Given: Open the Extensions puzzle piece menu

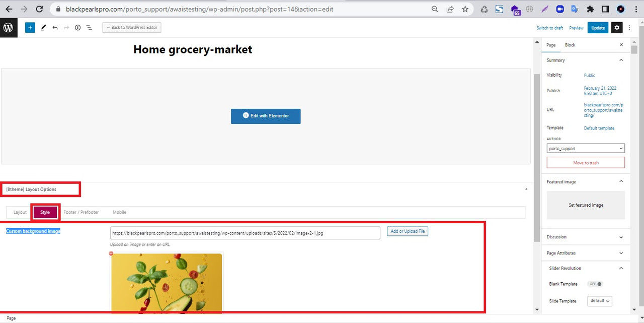Looking at the screenshot, I should click(591, 9).
